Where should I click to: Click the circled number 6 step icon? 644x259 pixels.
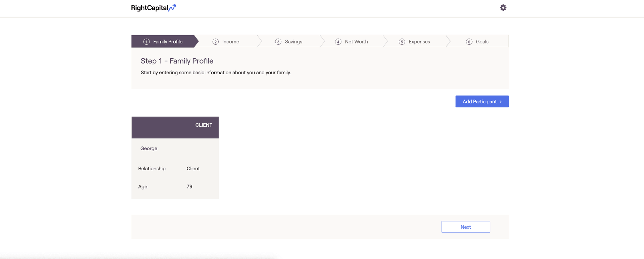pyautogui.click(x=469, y=42)
